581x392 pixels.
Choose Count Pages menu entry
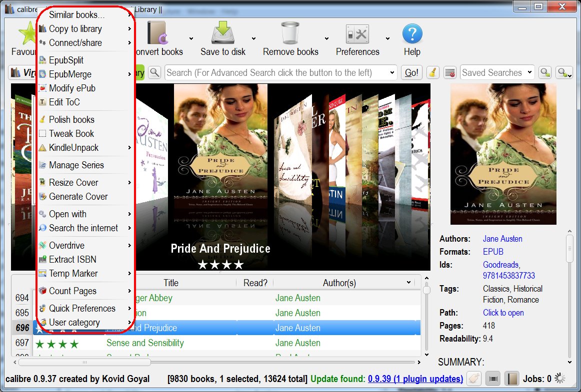[85, 291]
